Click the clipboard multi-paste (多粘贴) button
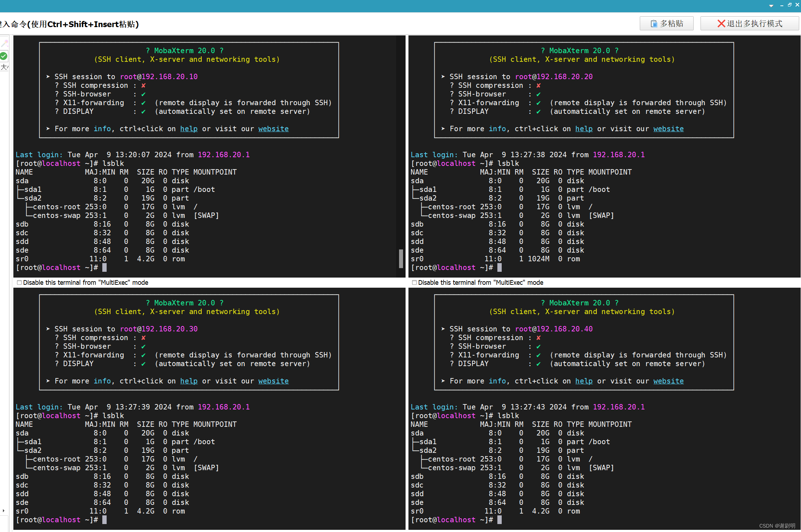 (666, 23)
